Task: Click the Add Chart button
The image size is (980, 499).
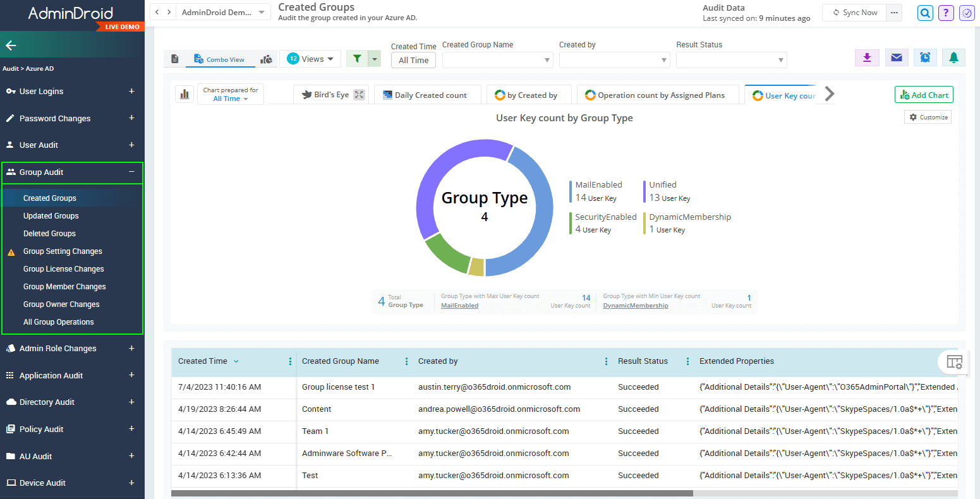Action: pyautogui.click(x=924, y=95)
